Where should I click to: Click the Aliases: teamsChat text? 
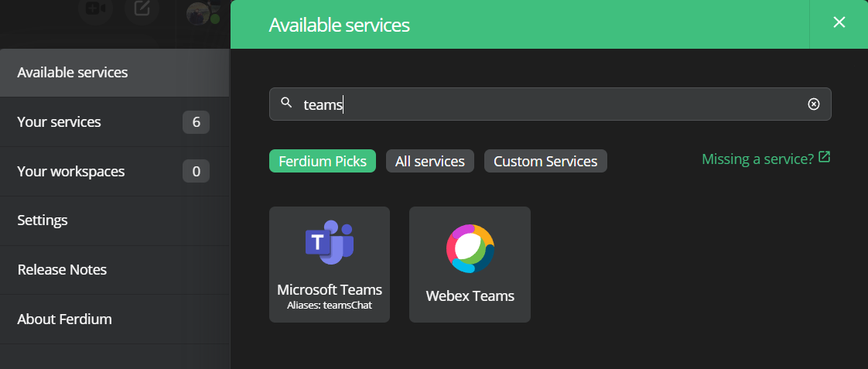(x=330, y=304)
